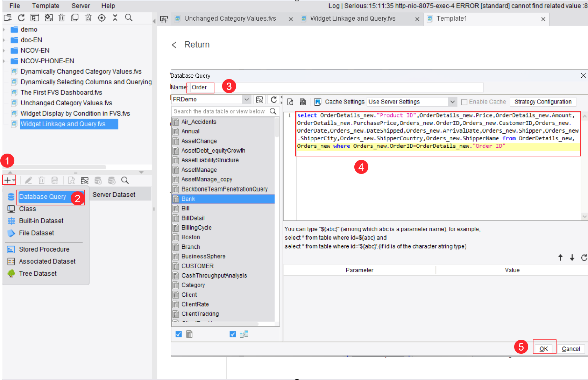Image resolution: width=588 pixels, height=380 pixels.
Task: Click the define connection icon next to FRDemo
Action: pyautogui.click(x=260, y=100)
